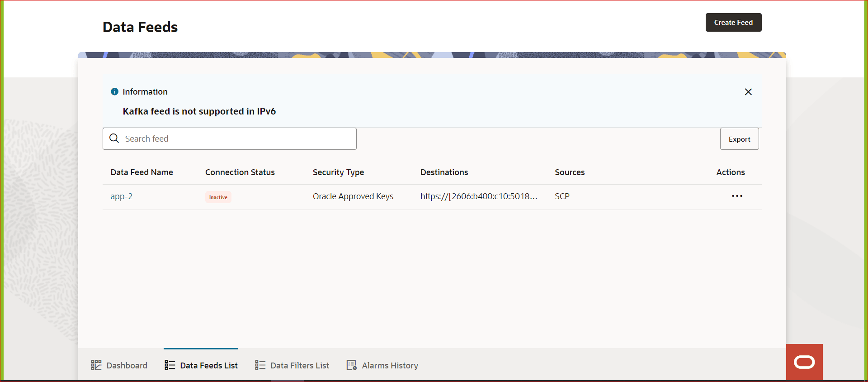Dismiss the Information banner with the X
This screenshot has width=868, height=382.
click(748, 92)
